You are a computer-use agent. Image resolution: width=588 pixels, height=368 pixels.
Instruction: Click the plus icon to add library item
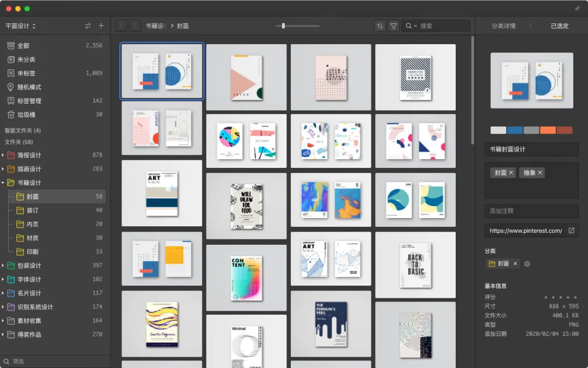[x=101, y=26]
